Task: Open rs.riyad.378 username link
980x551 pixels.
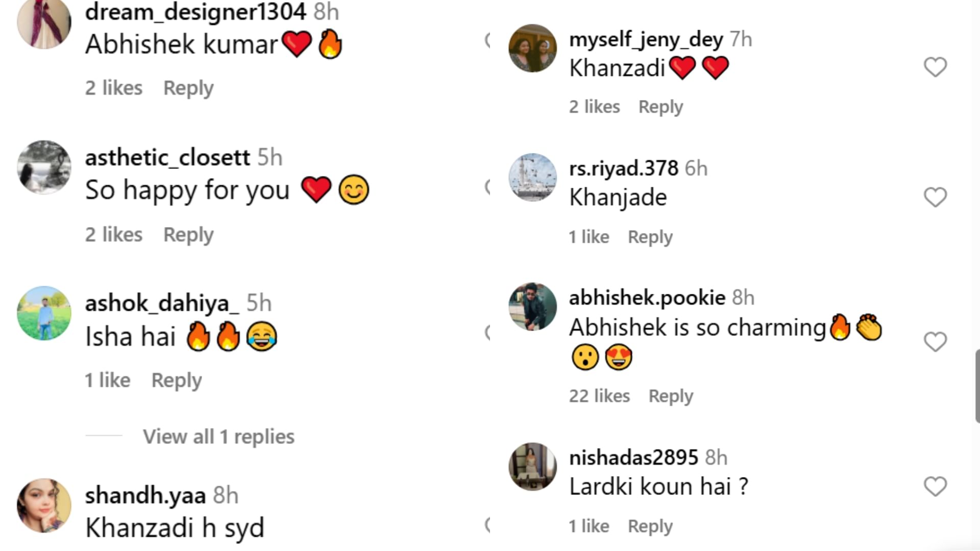Action: pyautogui.click(x=624, y=168)
